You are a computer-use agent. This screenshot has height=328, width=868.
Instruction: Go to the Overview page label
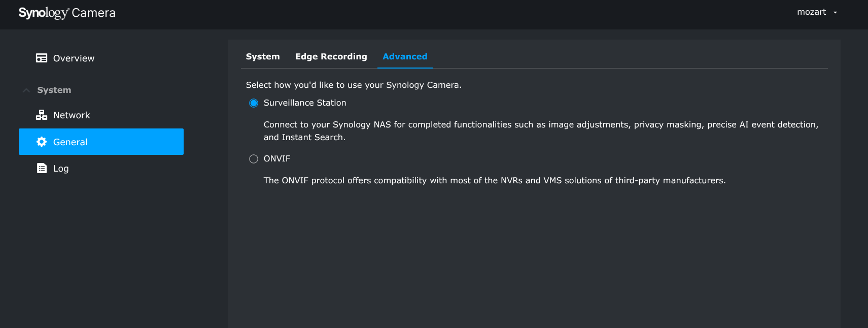point(74,58)
